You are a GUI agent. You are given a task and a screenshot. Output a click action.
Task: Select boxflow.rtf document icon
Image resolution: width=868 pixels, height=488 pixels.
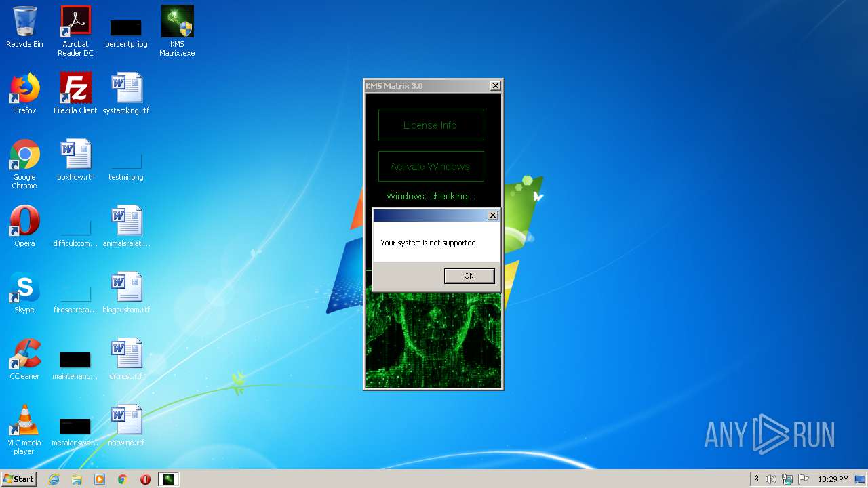point(75,160)
